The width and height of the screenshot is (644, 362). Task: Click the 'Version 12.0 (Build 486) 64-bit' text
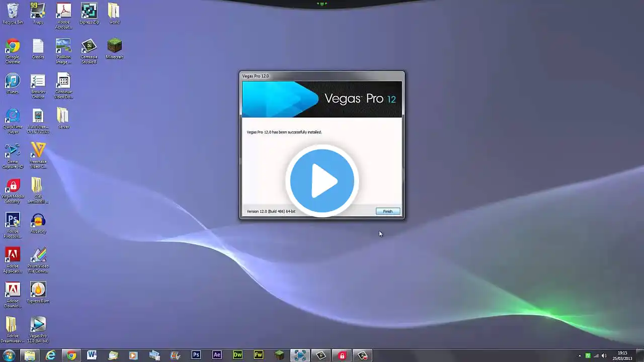pyautogui.click(x=271, y=211)
